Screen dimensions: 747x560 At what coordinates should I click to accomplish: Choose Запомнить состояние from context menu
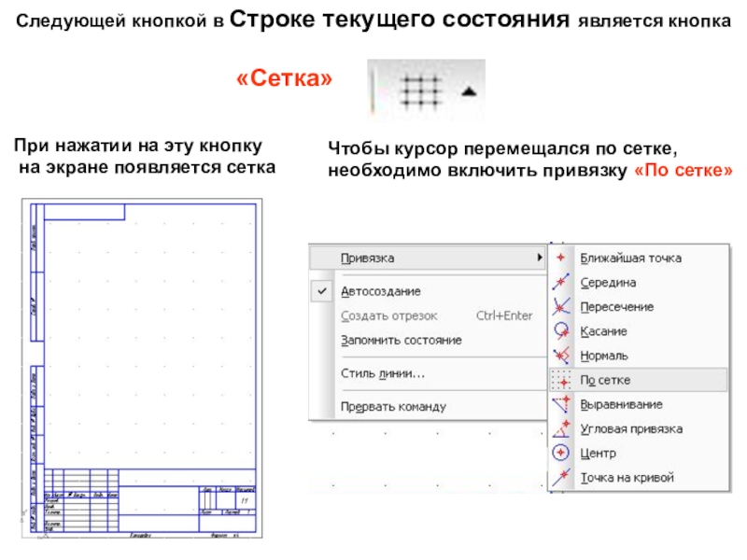[402, 341]
